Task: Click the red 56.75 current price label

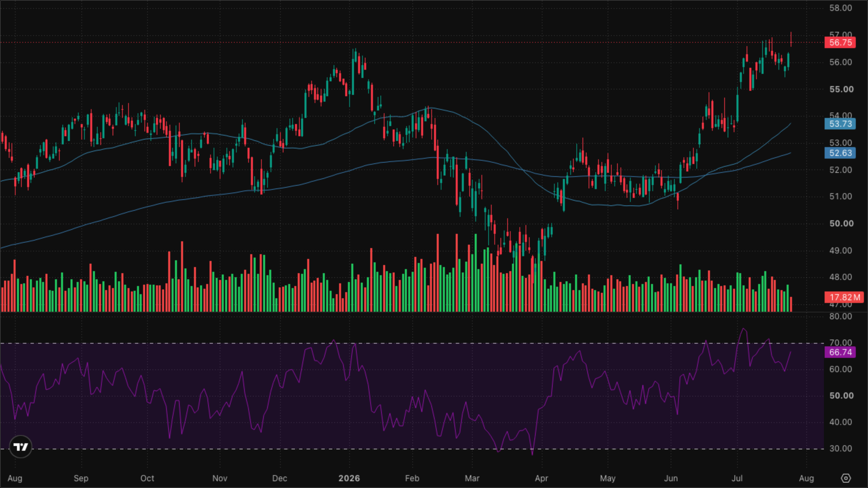Action: [840, 43]
